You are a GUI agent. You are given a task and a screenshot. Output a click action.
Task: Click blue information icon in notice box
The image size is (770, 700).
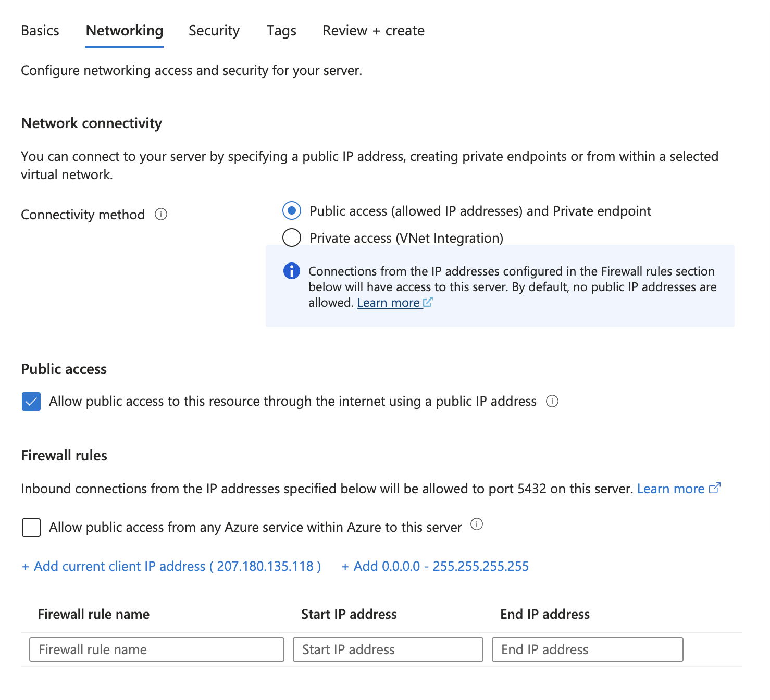pos(292,271)
